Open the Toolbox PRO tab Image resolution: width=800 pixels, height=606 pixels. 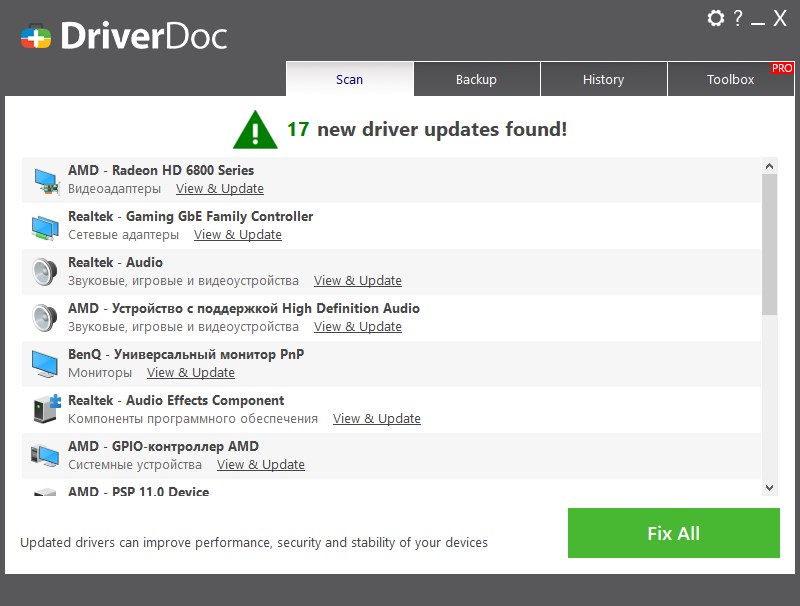point(731,79)
